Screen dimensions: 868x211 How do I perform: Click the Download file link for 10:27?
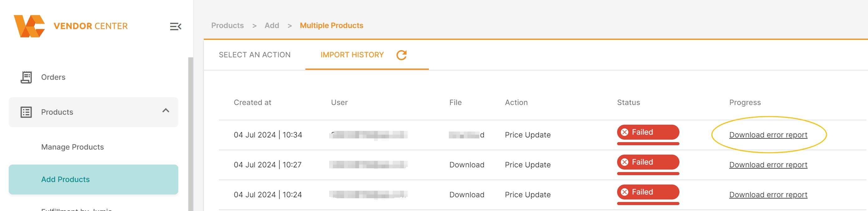pyautogui.click(x=467, y=165)
